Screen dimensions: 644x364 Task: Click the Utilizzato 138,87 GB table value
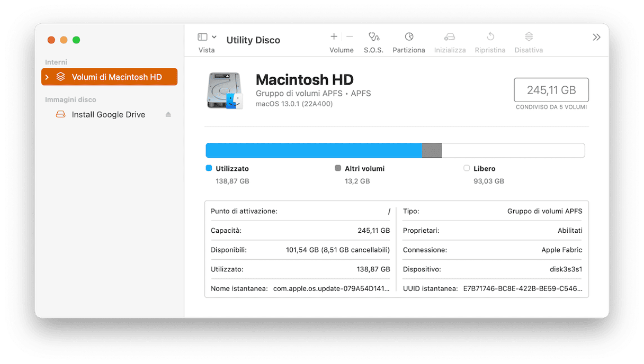[x=373, y=269]
